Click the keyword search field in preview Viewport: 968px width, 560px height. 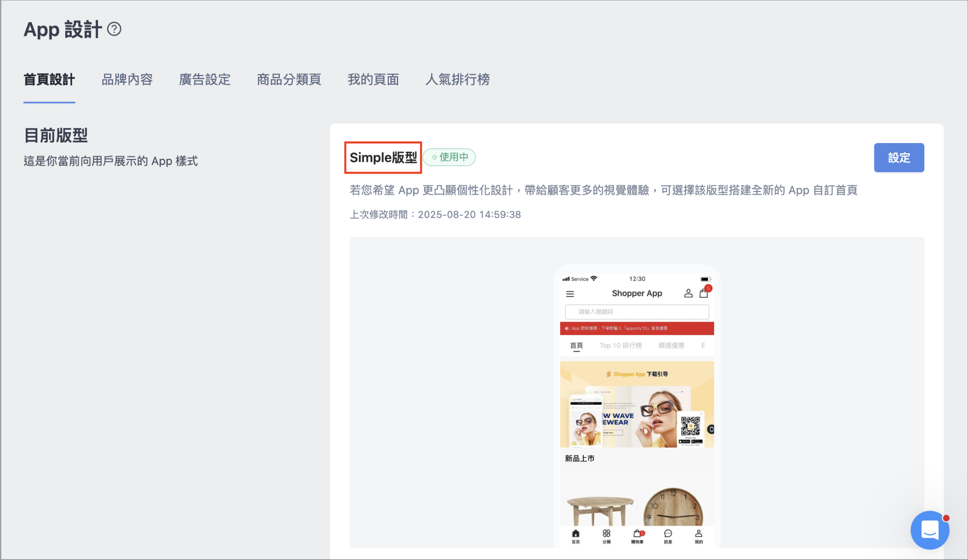637,312
